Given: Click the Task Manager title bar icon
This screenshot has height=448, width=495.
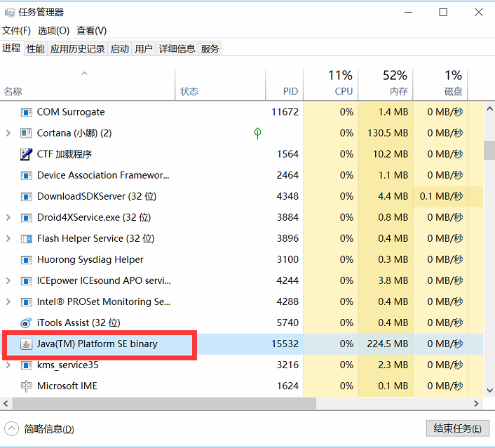Looking at the screenshot, I should pos(10,13).
